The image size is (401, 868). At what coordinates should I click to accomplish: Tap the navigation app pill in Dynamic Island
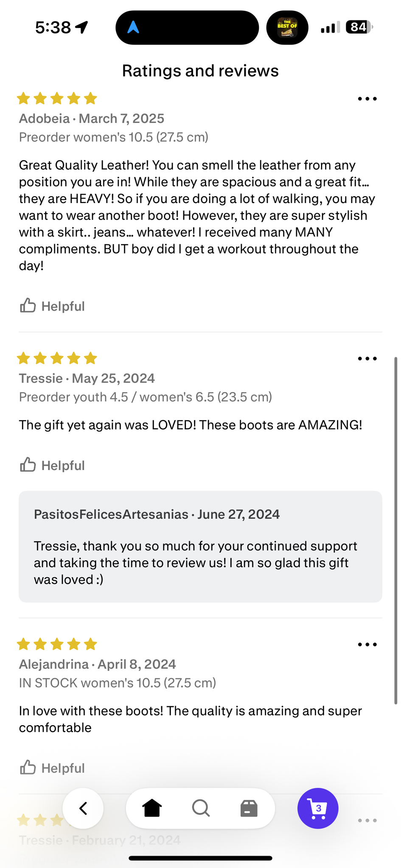tap(187, 28)
